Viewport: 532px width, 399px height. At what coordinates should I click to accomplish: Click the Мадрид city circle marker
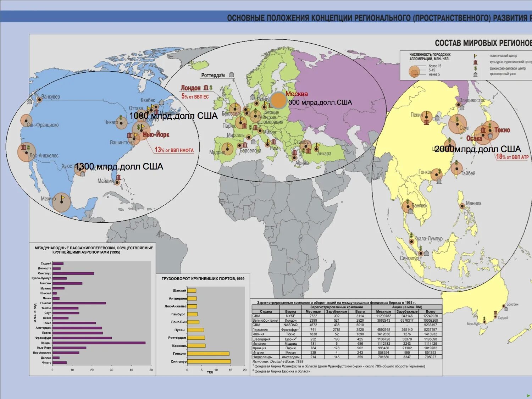[x=227, y=149]
